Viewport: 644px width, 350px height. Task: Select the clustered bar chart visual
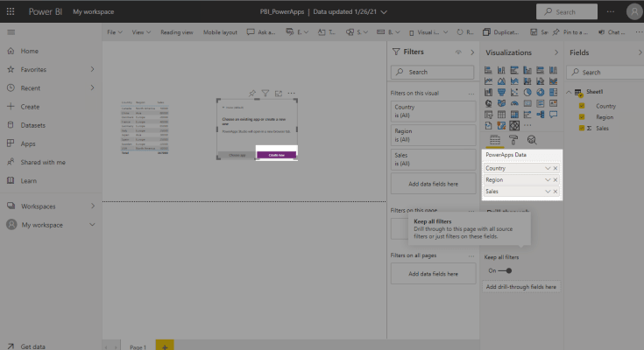pyautogui.click(x=514, y=70)
